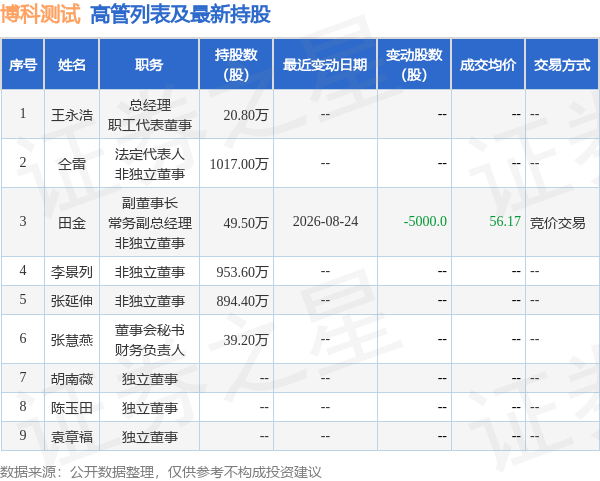Select the name 仝雷 in row 2
The height and width of the screenshot is (481, 600).
click(x=72, y=164)
